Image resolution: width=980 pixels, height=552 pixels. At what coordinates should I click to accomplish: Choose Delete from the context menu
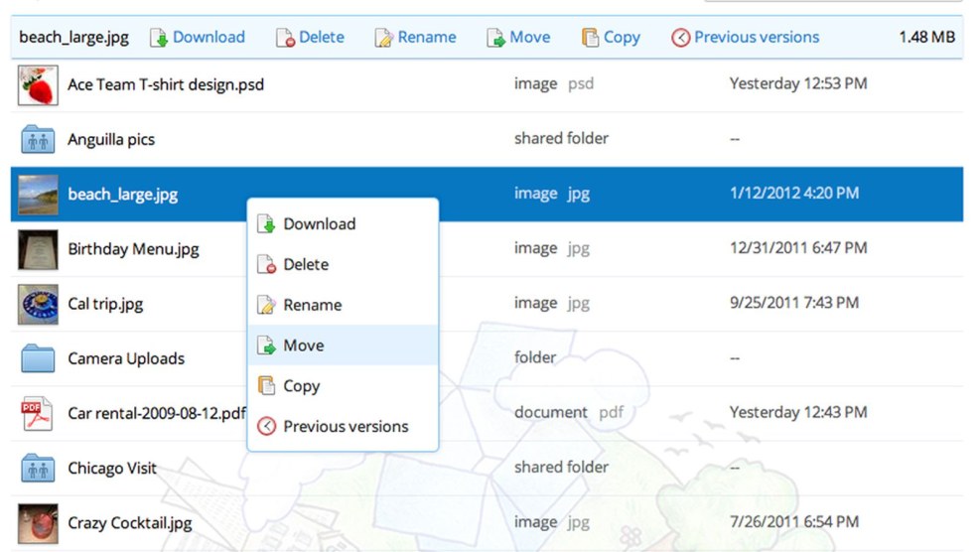pos(306,265)
